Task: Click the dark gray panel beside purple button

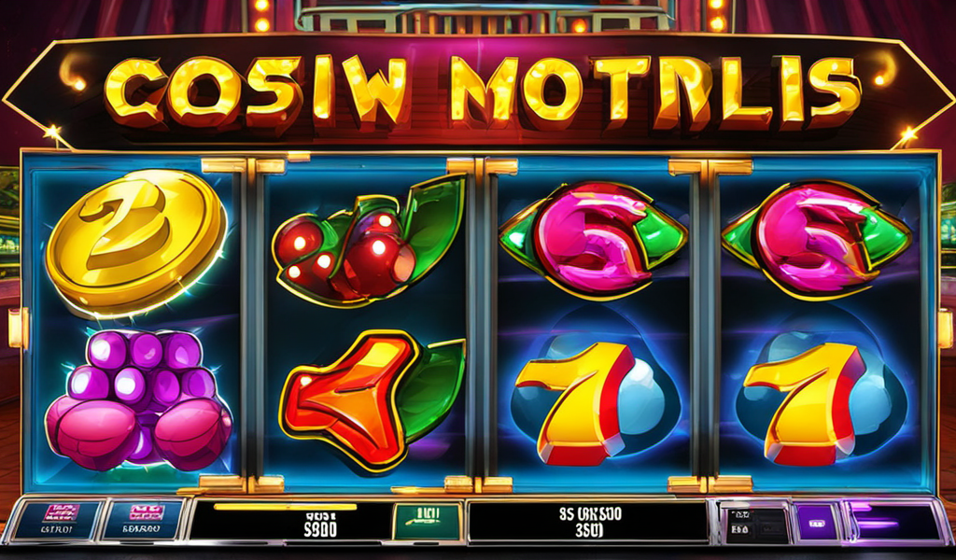Action: click(x=756, y=524)
